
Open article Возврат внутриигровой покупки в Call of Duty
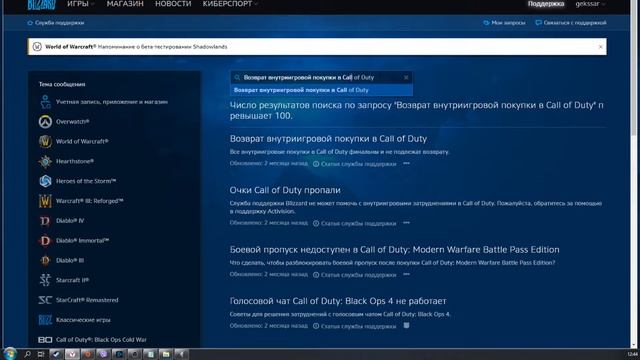click(x=328, y=139)
